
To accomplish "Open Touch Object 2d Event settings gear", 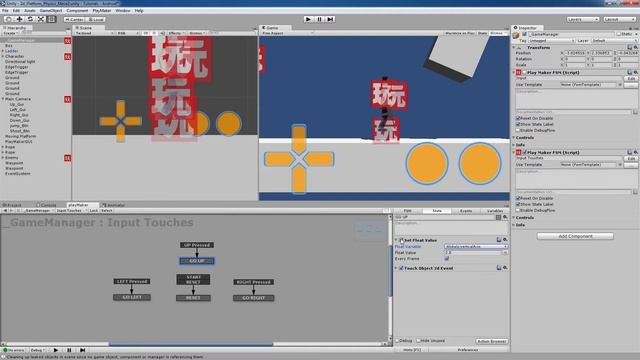I will 505,268.
